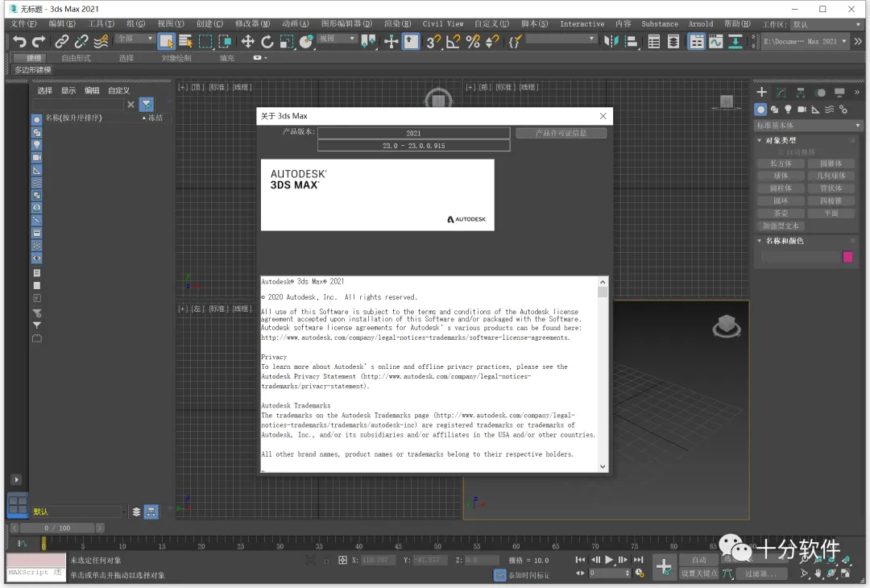
Task: Go to the end frame button
Action: pos(639,560)
